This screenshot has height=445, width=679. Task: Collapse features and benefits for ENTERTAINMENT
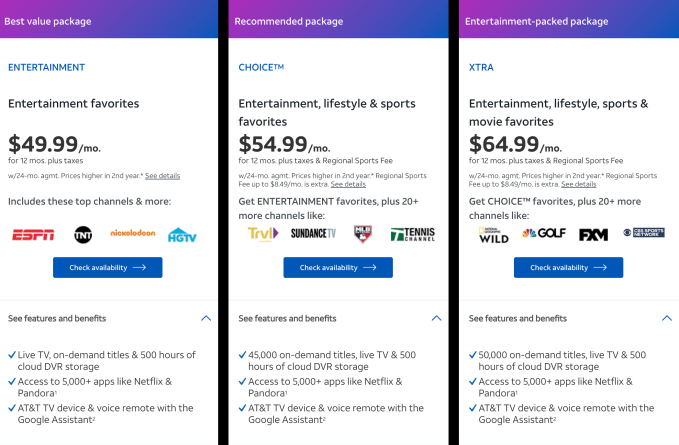coord(206,318)
